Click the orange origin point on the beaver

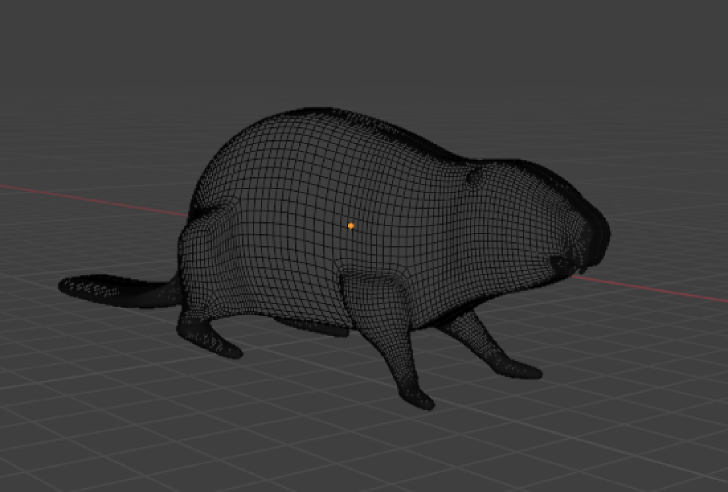(x=351, y=226)
